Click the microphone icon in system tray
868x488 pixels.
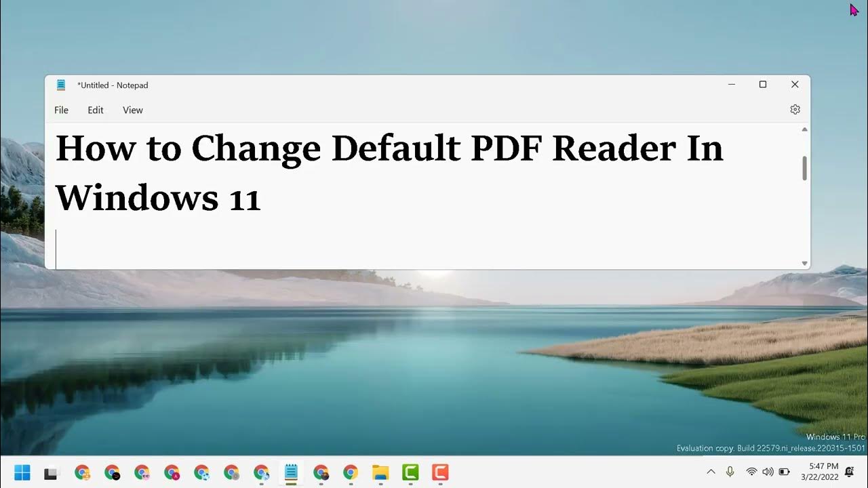(x=730, y=472)
